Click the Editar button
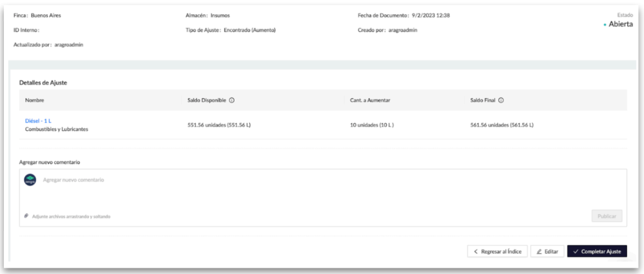 coord(547,251)
